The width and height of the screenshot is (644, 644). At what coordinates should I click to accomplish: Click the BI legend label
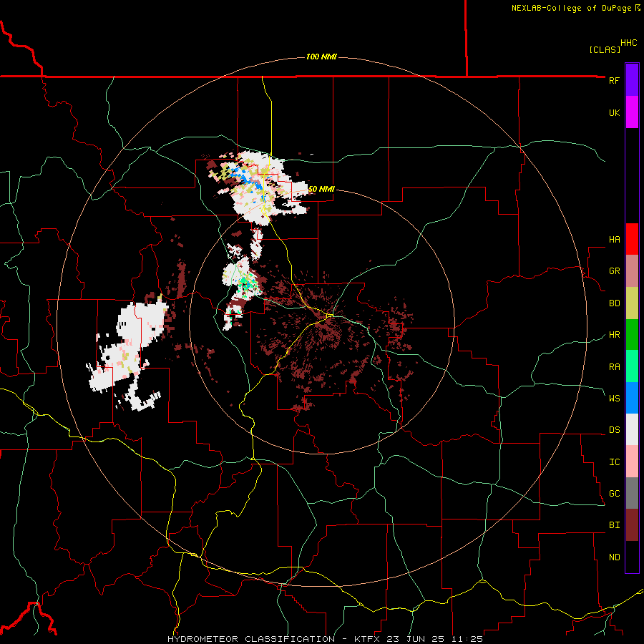(614, 525)
